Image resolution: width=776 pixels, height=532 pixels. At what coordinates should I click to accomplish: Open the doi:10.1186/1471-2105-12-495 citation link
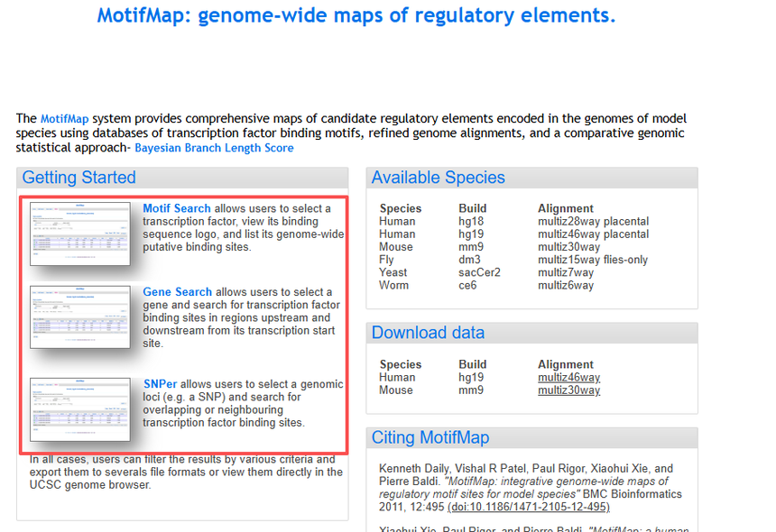[x=529, y=508]
